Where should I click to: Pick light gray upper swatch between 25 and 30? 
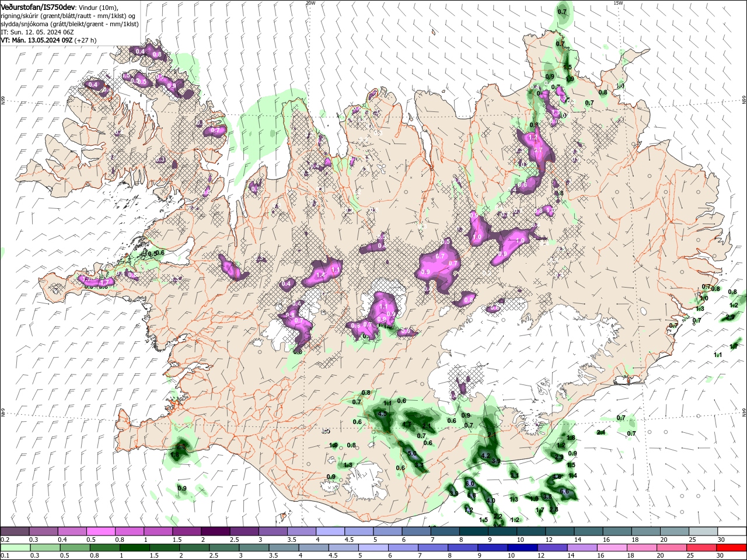[703, 531]
